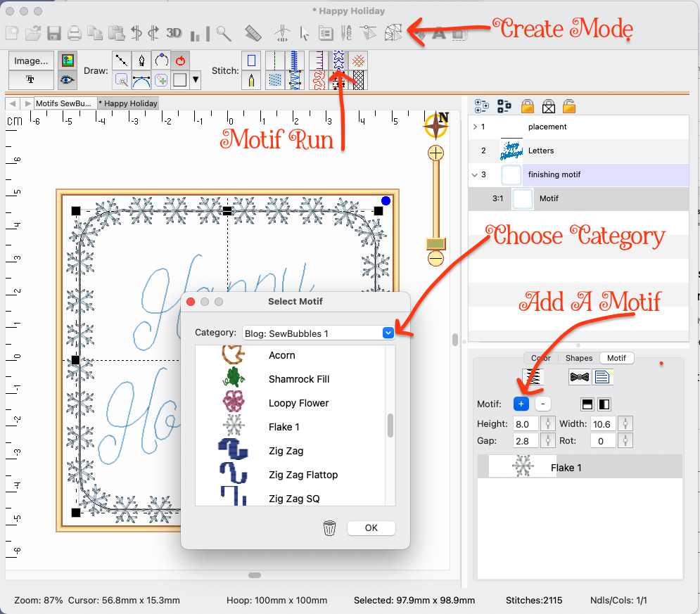Toggle the horizontal flip motif button
Viewport: 700px width, 614px height.
(x=605, y=404)
